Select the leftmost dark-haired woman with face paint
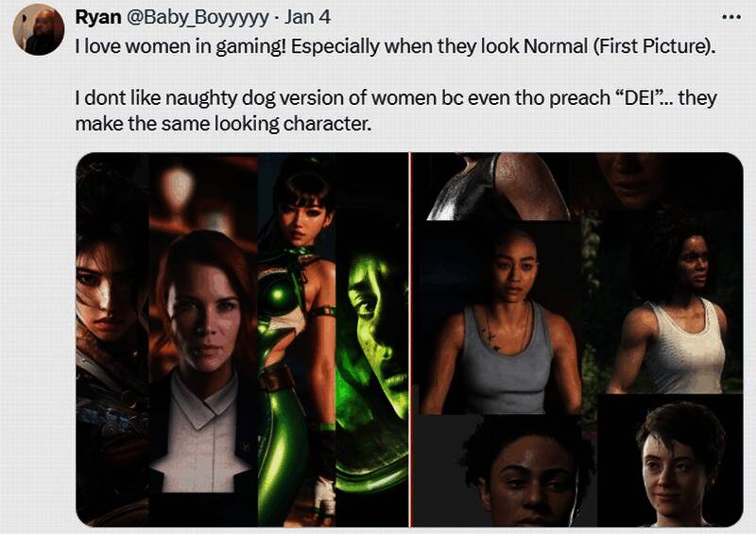The width and height of the screenshot is (756, 534). 112,337
